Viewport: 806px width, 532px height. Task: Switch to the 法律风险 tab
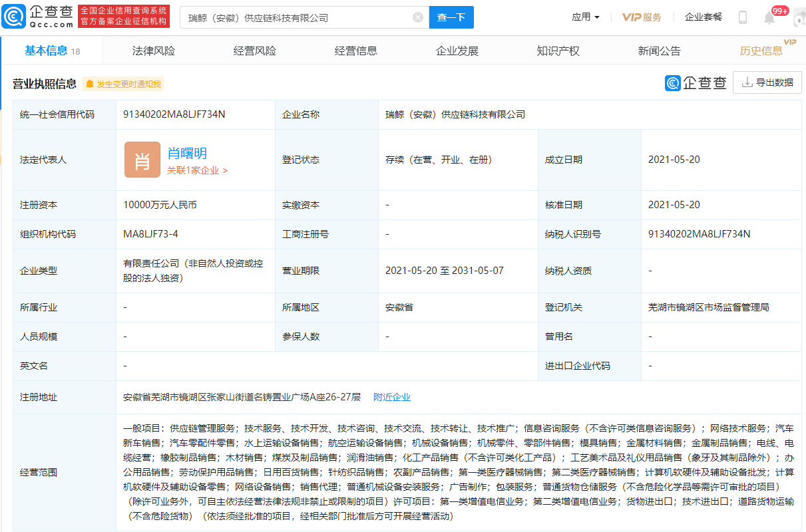coord(154,51)
